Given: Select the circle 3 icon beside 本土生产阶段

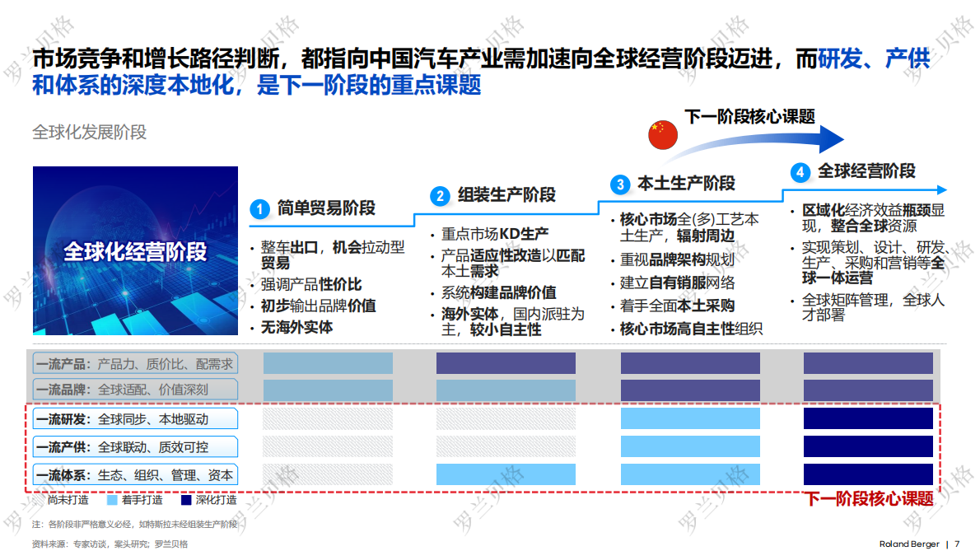Looking at the screenshot, I should click(x=621, y=183).
